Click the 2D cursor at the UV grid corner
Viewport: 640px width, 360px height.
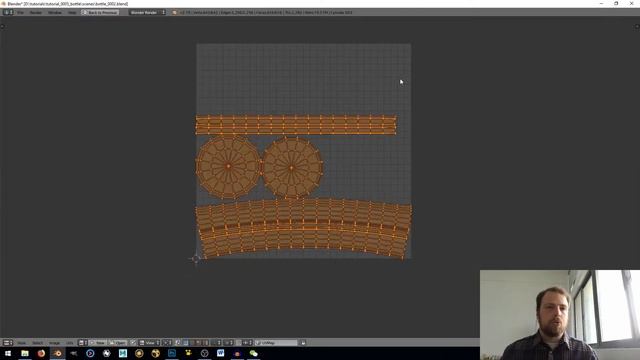point(196,258)
